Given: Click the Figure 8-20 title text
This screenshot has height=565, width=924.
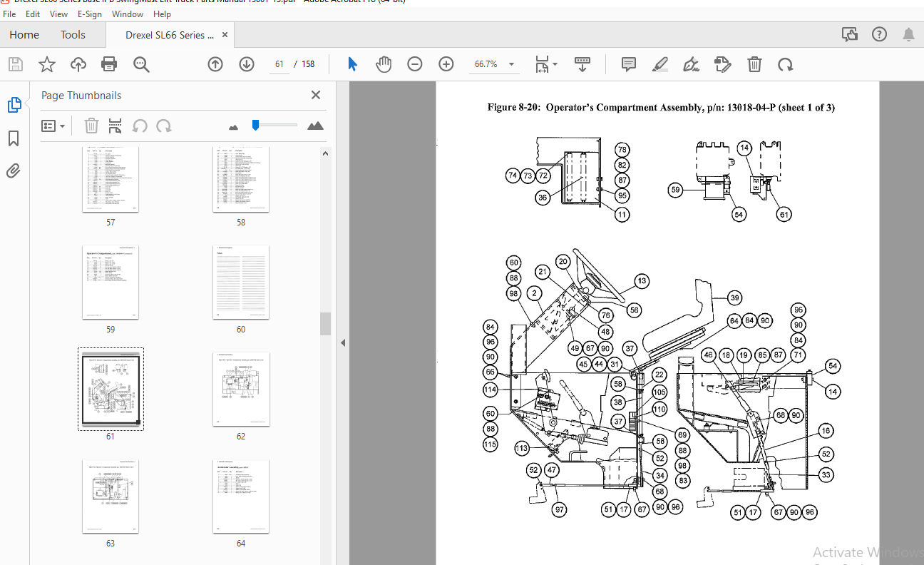Looking at the screenshot, I should point(661,108).
